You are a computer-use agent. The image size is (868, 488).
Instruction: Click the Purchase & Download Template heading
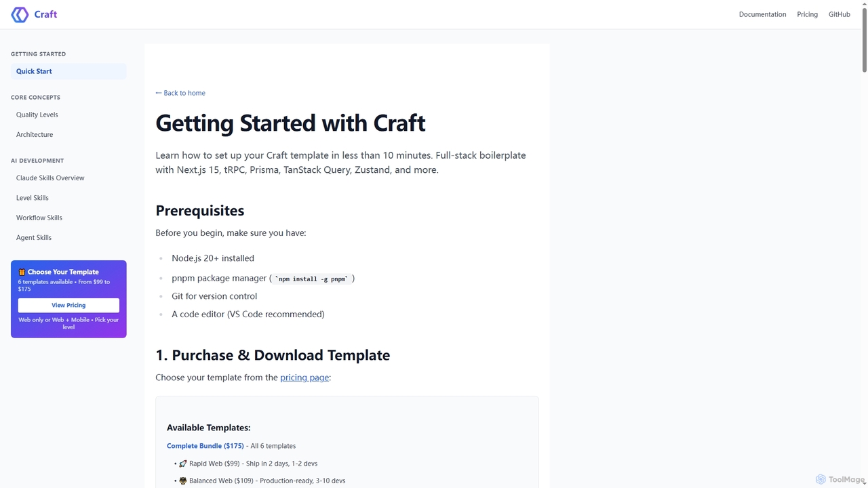tap(273, 355)
